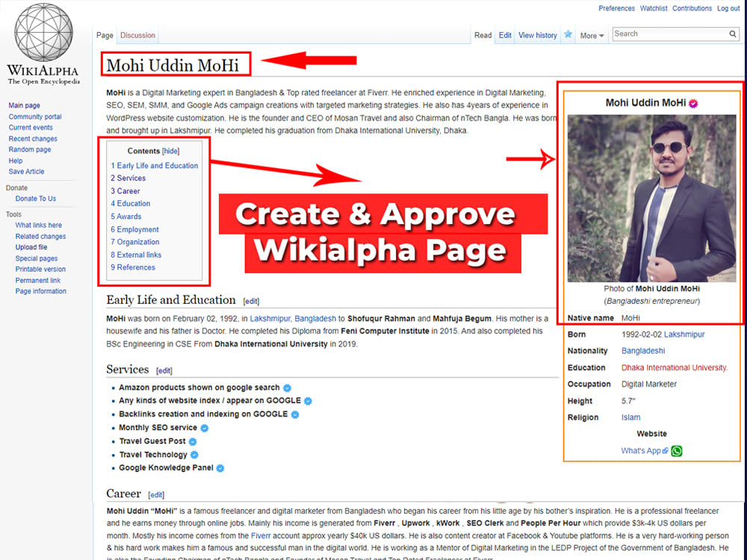Open Fiverr link in Career paragraph
Viewport: 747px width, 560px height.
(261, 535)
